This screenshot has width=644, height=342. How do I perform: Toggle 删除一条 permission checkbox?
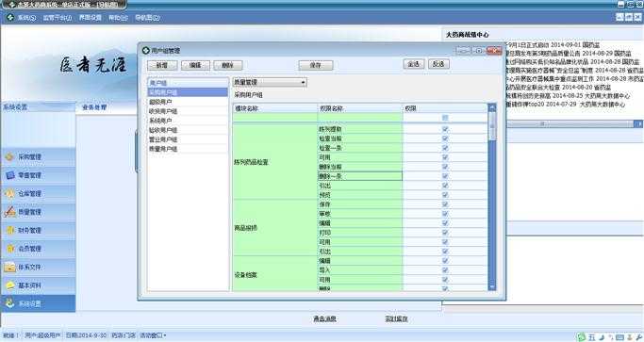tap(445, 176)
